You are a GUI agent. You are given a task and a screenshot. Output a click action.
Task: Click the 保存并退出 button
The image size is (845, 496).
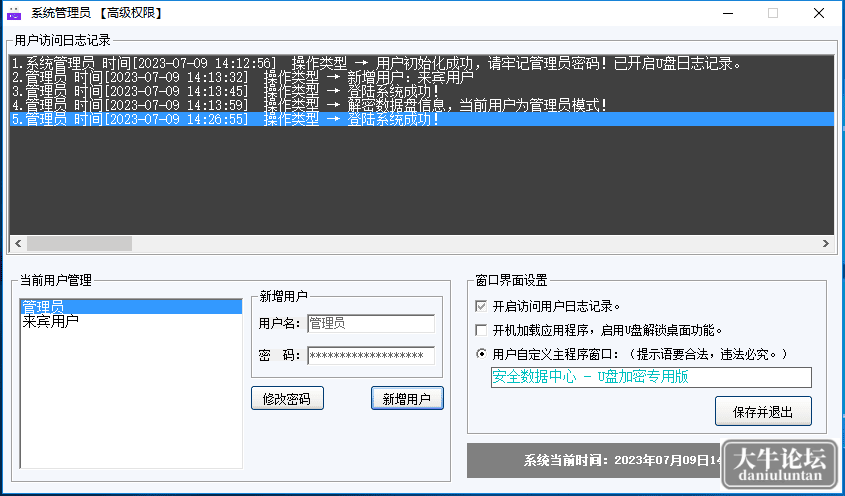point(763,412)
